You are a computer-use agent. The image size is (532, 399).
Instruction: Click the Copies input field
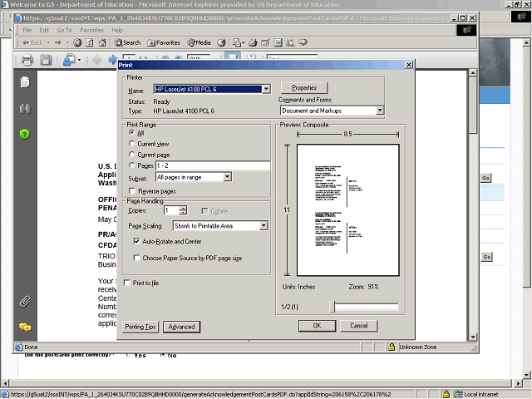172,210
